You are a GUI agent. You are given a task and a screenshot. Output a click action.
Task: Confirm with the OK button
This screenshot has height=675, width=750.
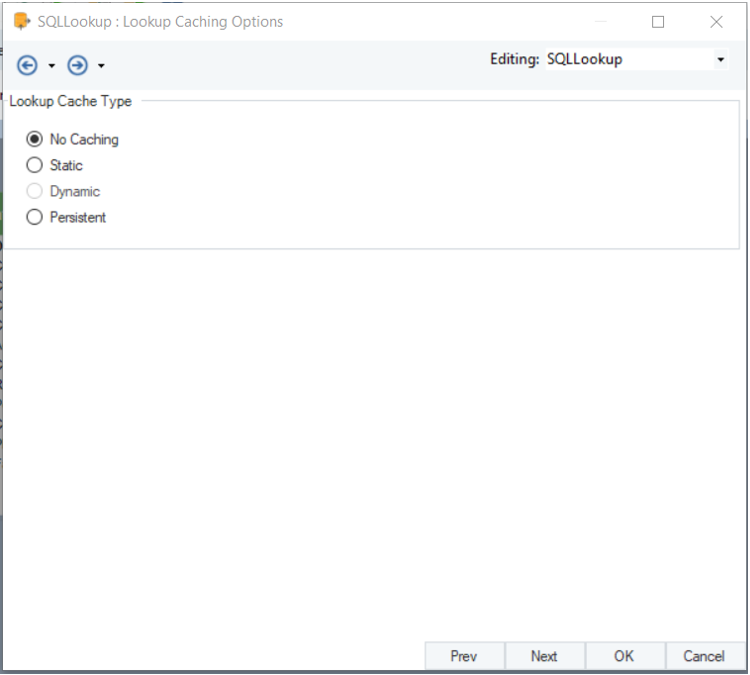624,656
